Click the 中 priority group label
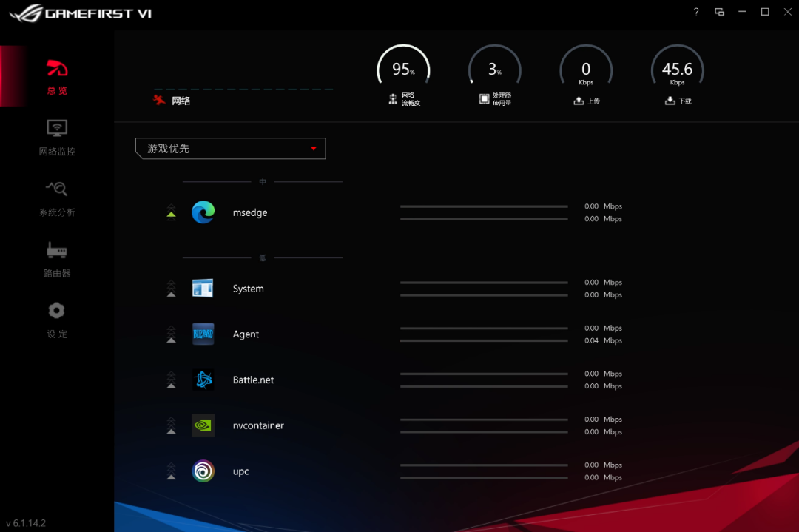This screenshot has height=532, width=799. 263,181
